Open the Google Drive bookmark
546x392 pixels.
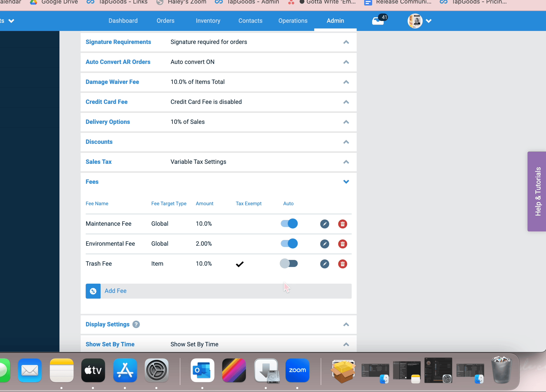tap(54, 2)
